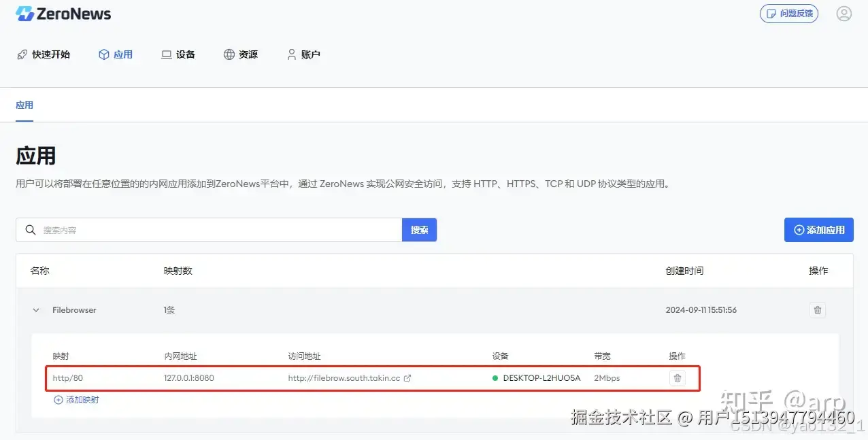
Task: Click the 添加应用 button
Action: [818, 230]
